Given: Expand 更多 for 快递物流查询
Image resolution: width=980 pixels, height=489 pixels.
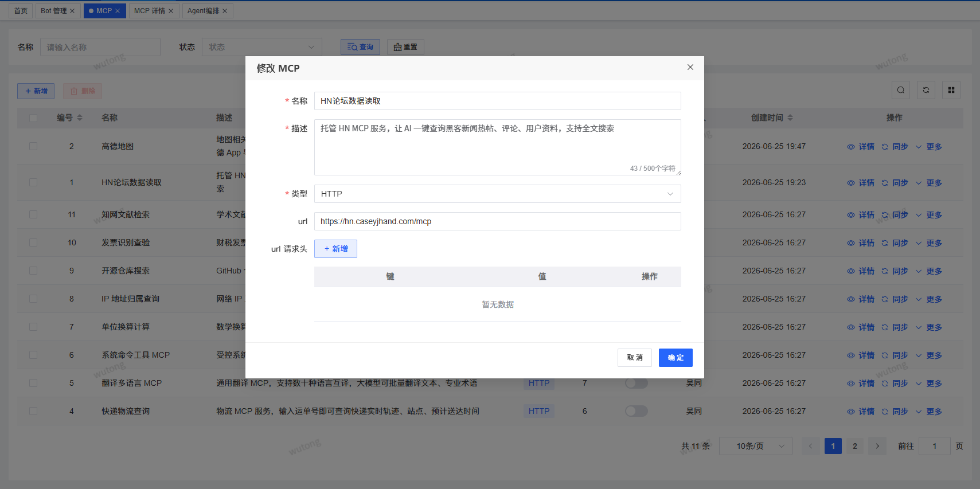Looking at the screenshot, I should (928, 412).
